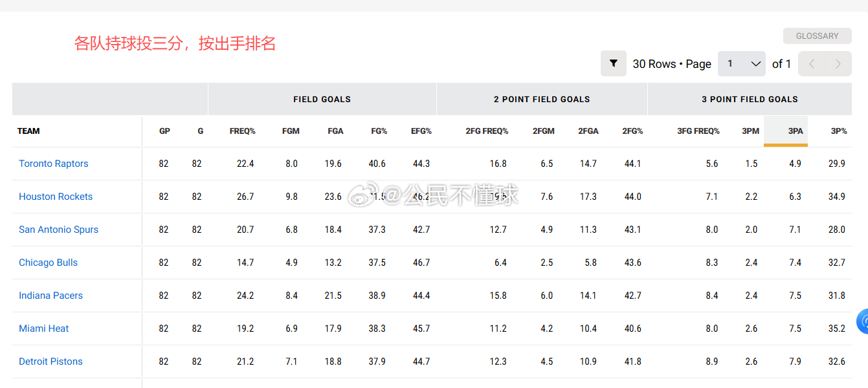This screenshot has height=388, width=868.
Task: Go to previous page arrow
Action: [x=812, y=64]
